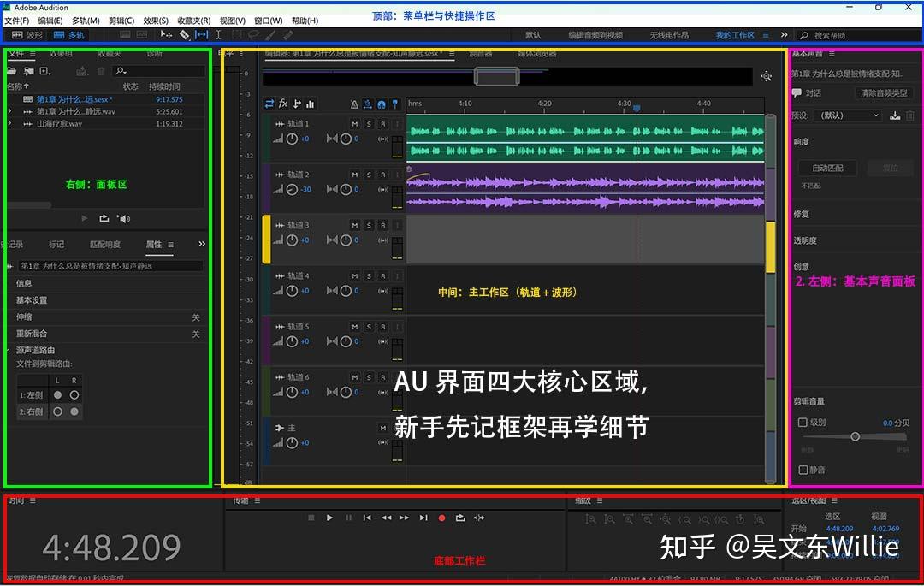Enable 静音 checkbox
Screen dimensions: 924x586
(x=803, y=470)
